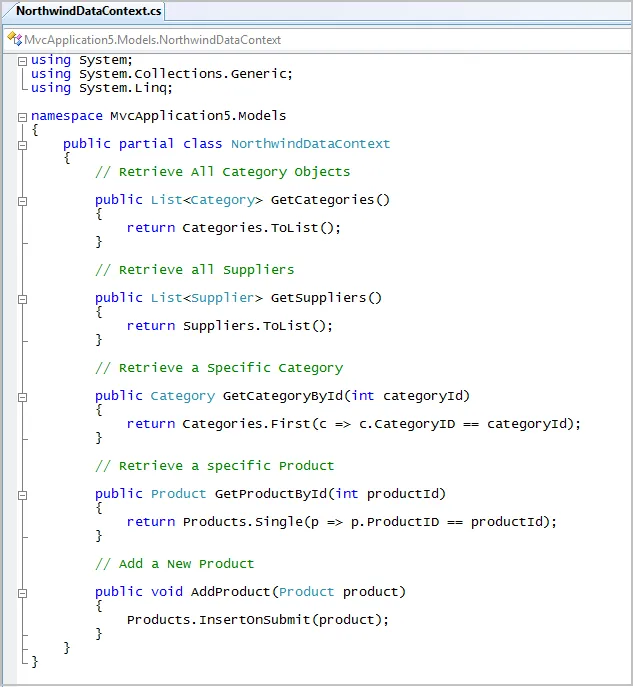Click the GetProductById method name
The image size is (633, 687).
271,494
